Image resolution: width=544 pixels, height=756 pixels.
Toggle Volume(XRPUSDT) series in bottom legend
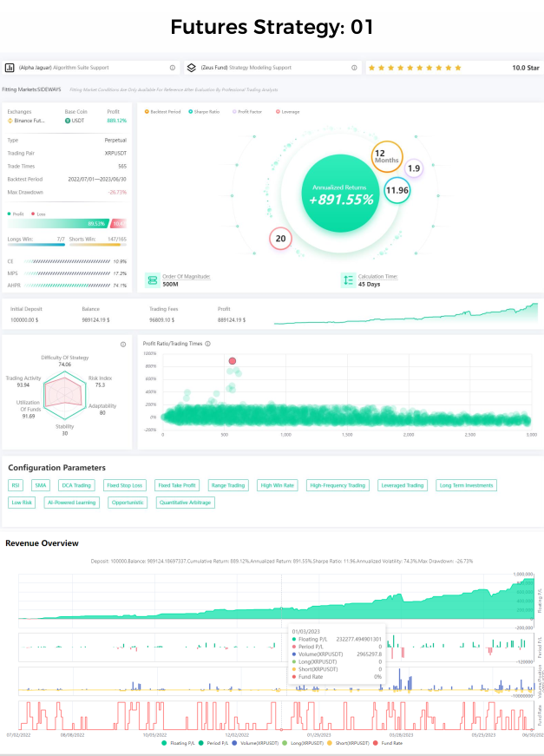(x=255, y=743)
